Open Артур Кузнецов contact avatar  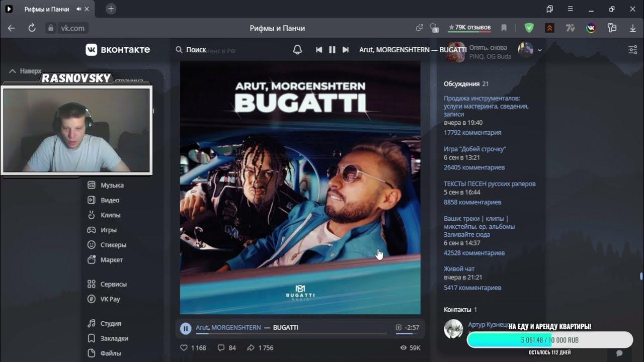(x=453, y=328)
